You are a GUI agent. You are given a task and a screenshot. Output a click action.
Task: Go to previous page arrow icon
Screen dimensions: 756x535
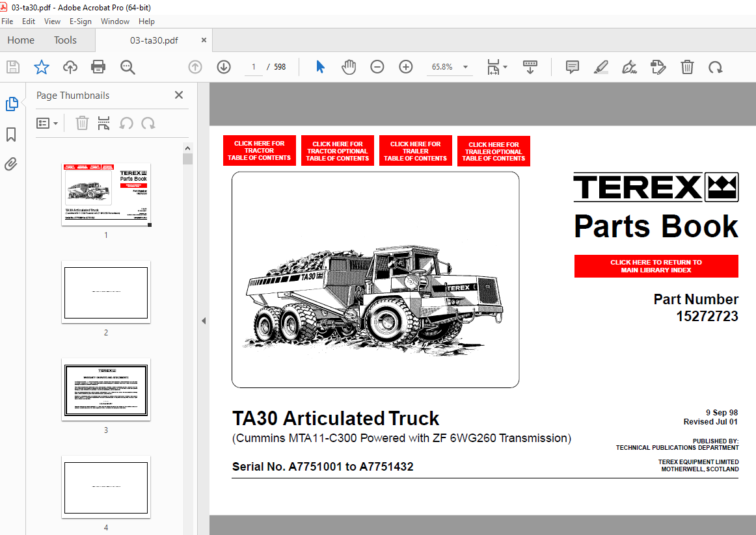(x=195, y=67)
